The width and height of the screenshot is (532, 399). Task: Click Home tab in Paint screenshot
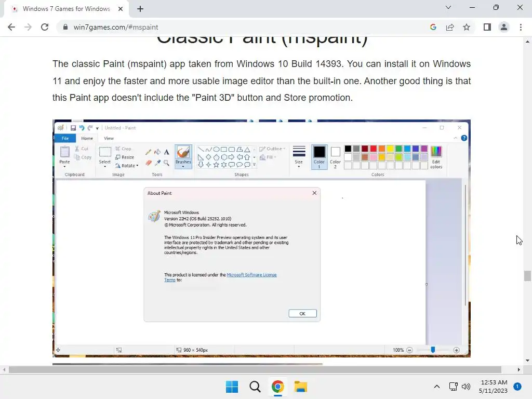tap(87, 138)
